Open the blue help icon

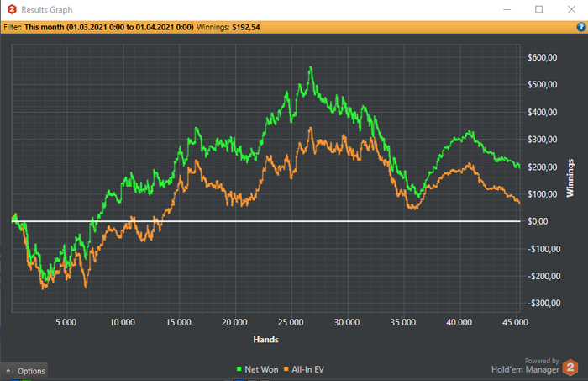point(581,27)
